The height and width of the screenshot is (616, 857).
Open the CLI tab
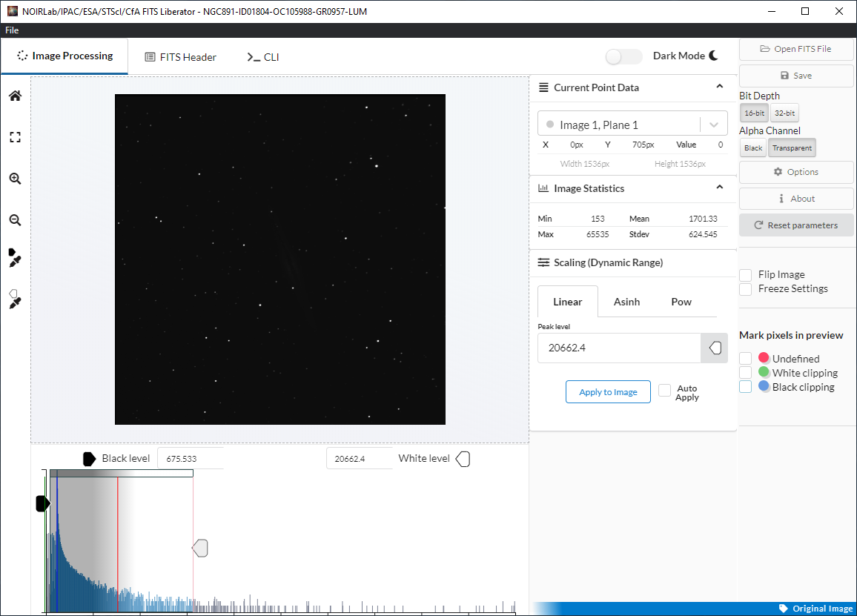[x=263, y=57]
